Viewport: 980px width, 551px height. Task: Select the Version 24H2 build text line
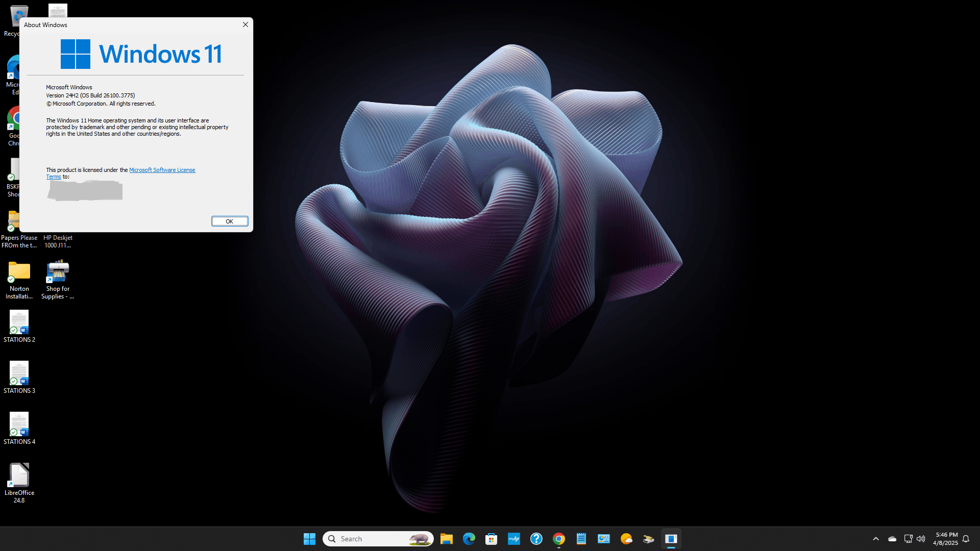90,95
